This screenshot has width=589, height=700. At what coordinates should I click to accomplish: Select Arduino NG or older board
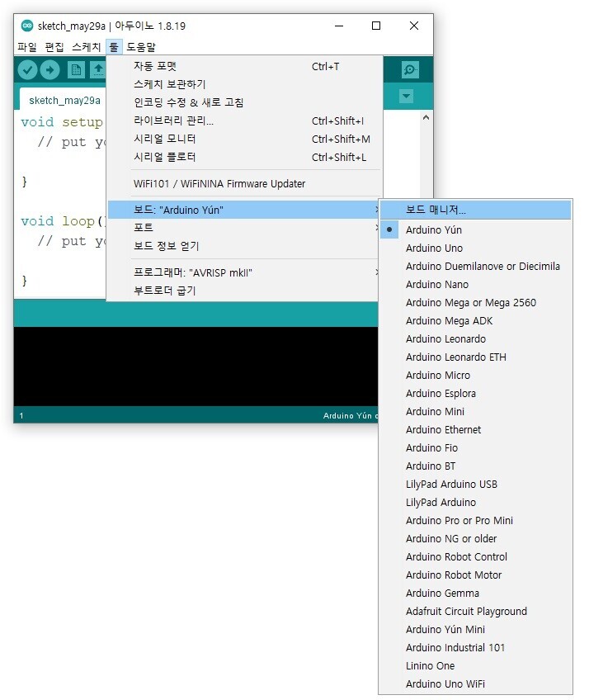[x=476, y=539]
